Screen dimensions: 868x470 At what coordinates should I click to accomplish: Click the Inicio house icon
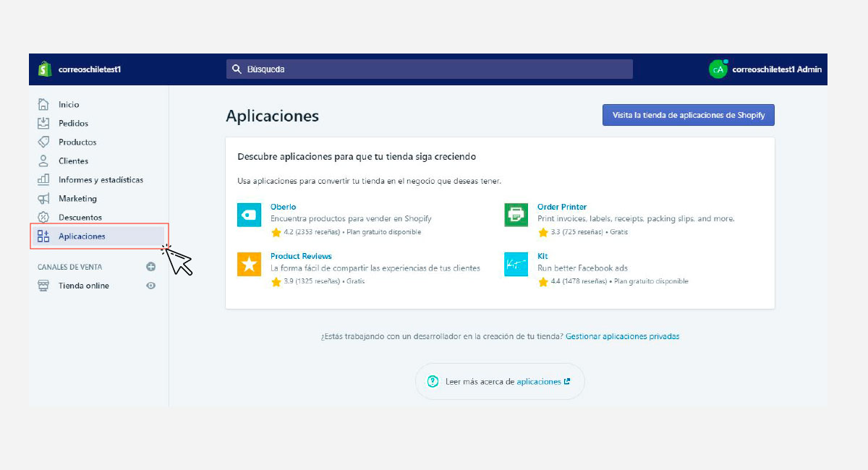click(43, 104)
